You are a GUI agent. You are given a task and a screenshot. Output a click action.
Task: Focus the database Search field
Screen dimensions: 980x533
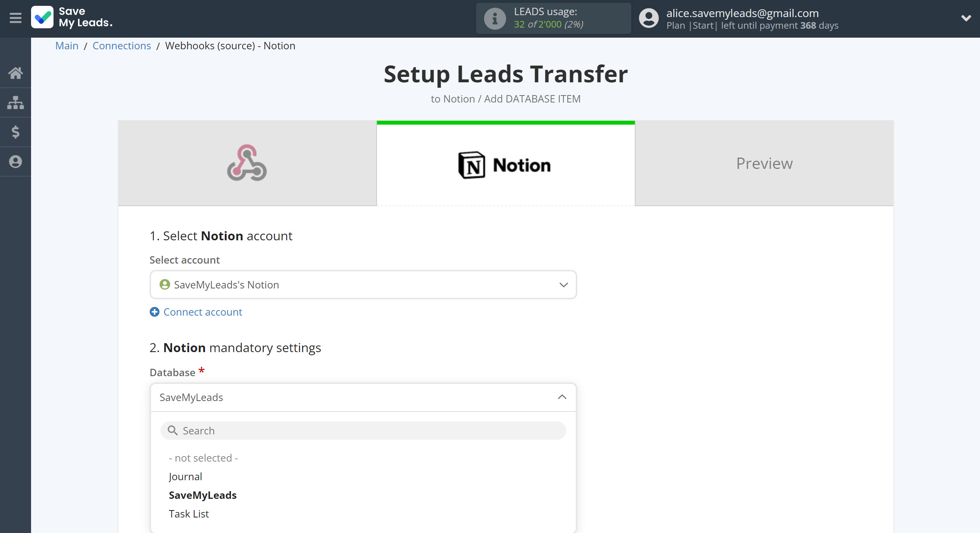point(363,431)
